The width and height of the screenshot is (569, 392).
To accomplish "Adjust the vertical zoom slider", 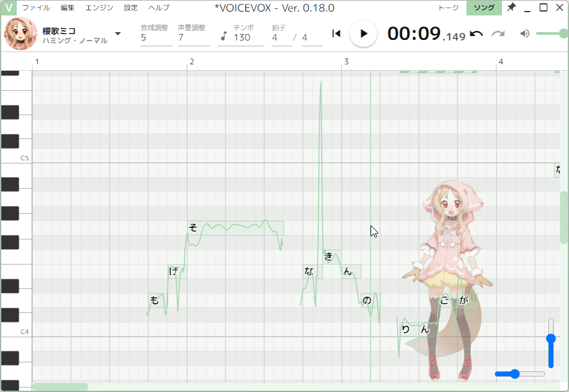I will 551,343.
